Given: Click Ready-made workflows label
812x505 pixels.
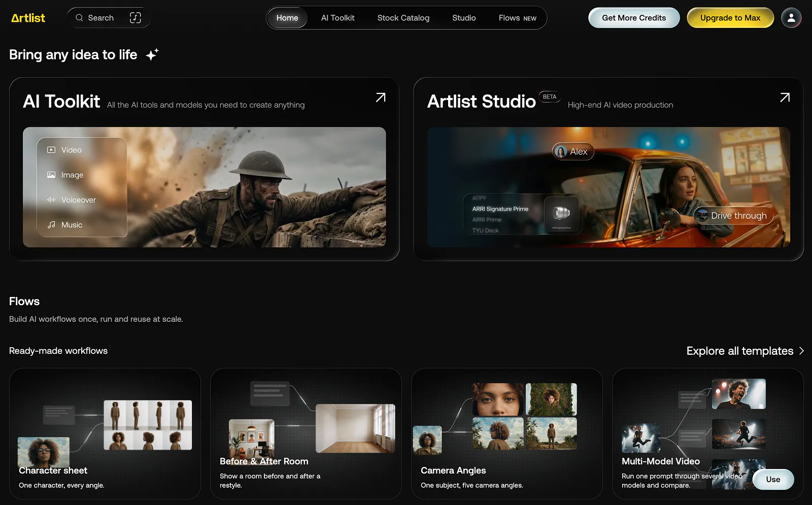Looking at the screenshot, I should click(58, 351).
